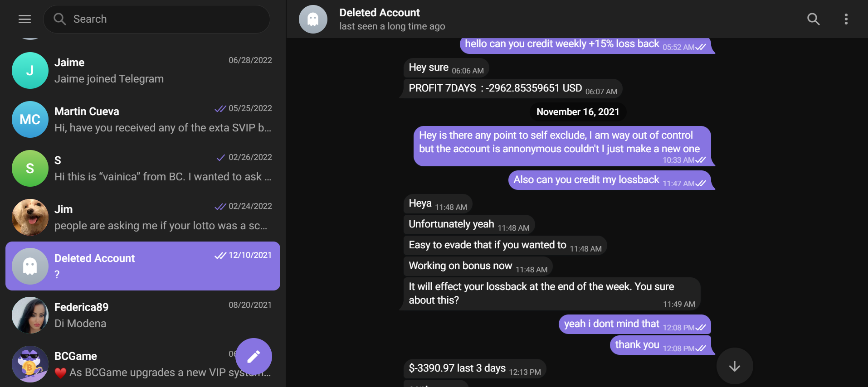The image size is (868, 387).
Task: Click the November 16, 2021 date badge
Action: click(578, 112)
